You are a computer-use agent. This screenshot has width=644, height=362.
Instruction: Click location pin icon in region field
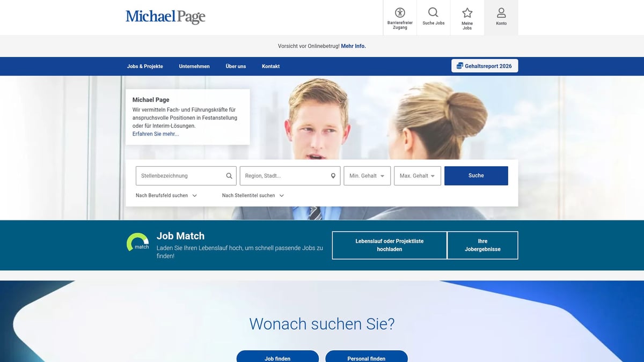pyautogui.click(x=333, y=176)
